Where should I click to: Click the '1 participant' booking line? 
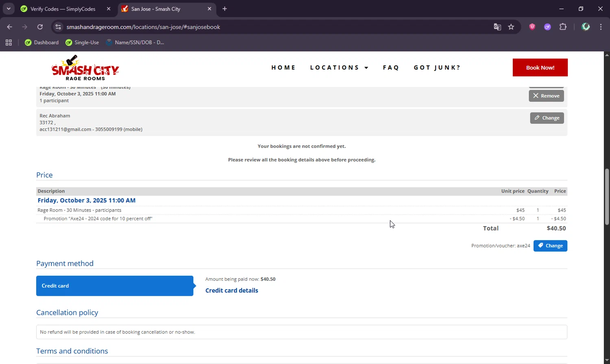[54, 101]
